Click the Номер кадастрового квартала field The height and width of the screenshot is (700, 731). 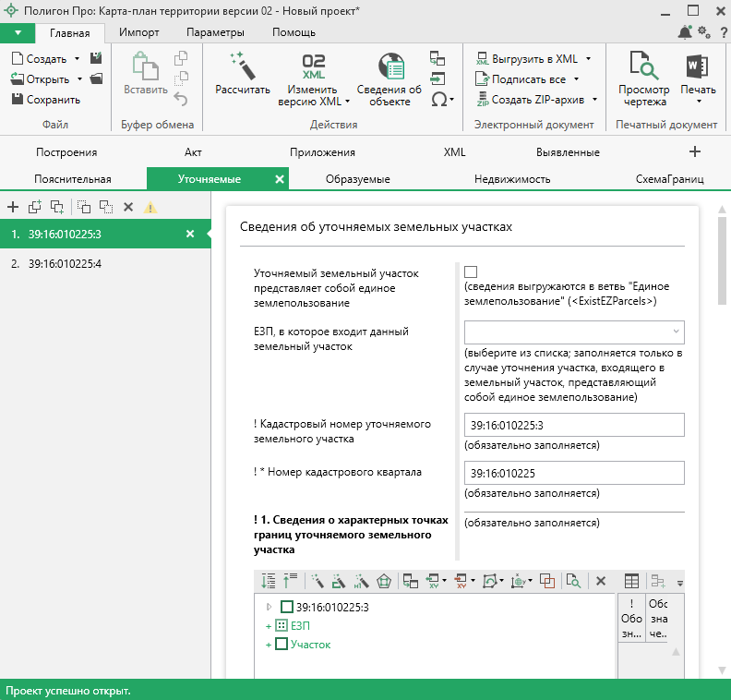[x=573, y=473]
